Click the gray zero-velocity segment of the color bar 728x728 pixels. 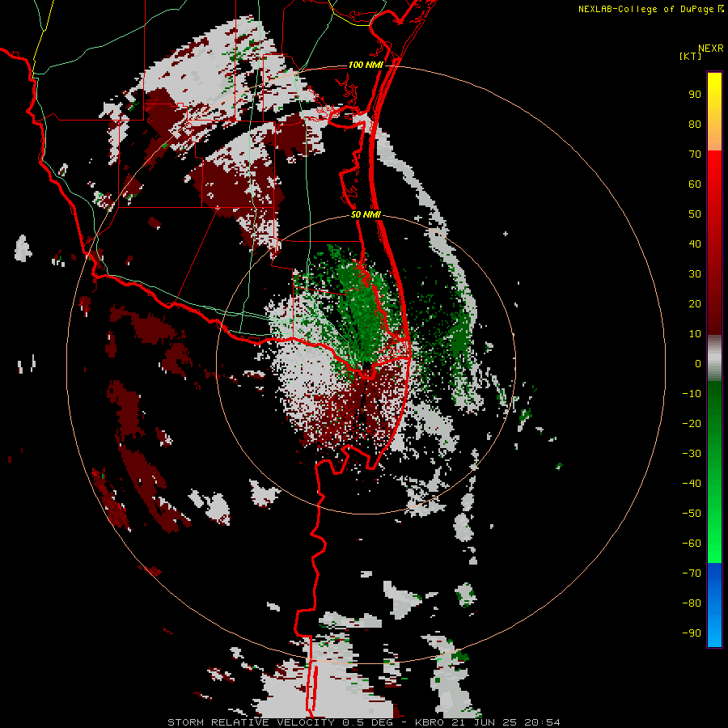[714, 358]
